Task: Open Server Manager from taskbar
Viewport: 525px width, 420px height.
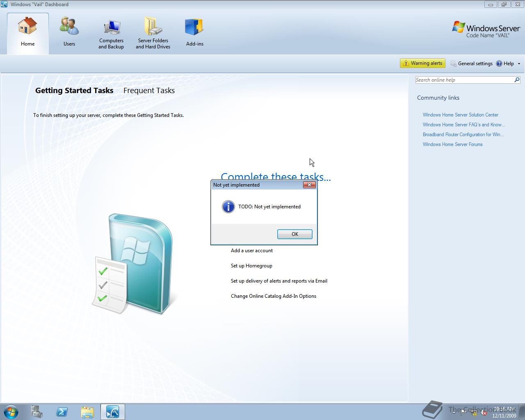Action: 37,411
